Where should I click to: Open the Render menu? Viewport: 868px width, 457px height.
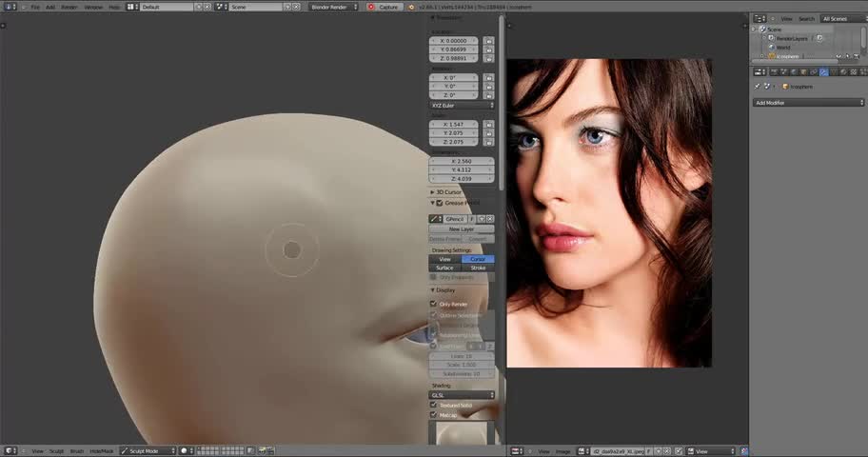(69, 7)
